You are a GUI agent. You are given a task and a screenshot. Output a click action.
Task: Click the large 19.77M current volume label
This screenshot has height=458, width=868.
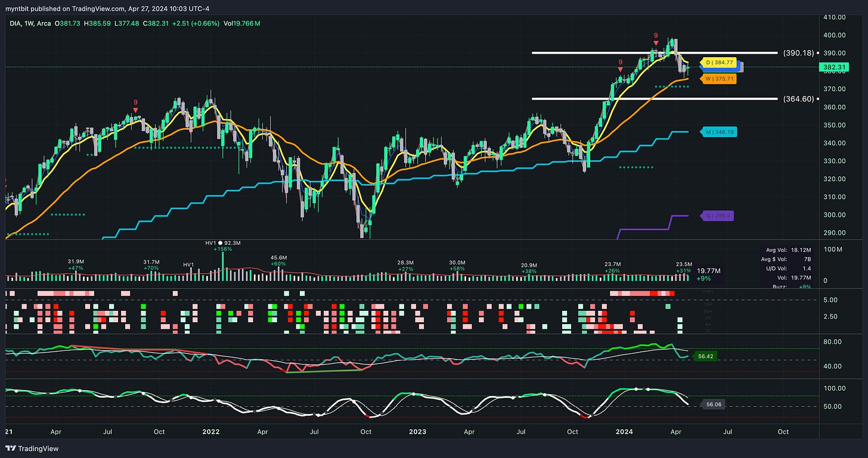coord(708,271)
